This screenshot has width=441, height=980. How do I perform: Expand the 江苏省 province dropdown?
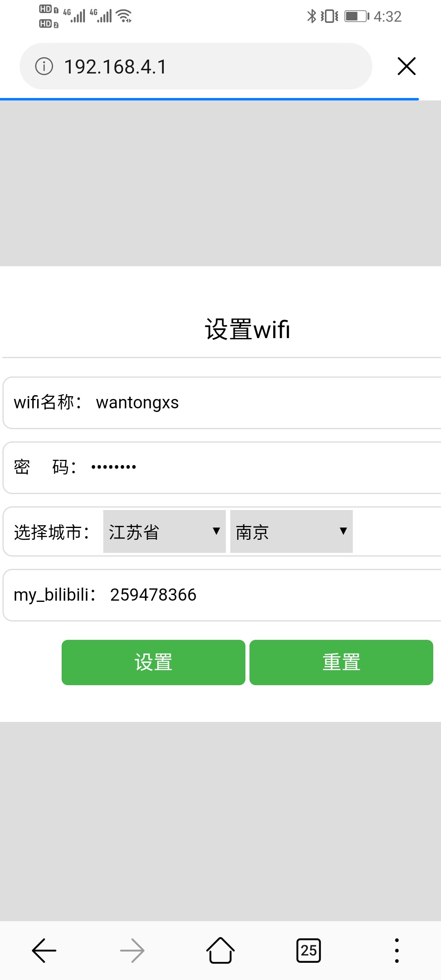[165, 532]
